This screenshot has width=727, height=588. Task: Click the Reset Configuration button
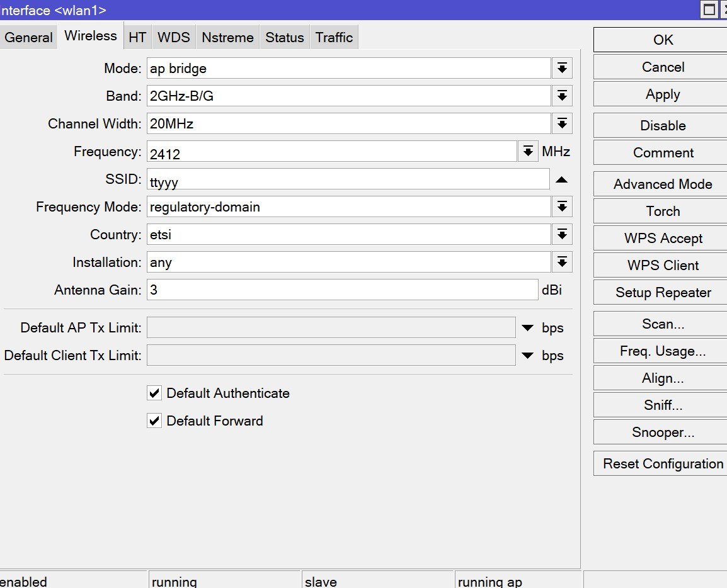[663, 464]
